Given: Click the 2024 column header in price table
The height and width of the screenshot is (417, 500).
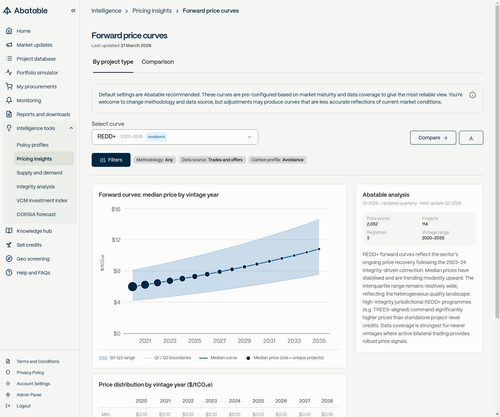Looking at the screenshot, I should (x=235, y=401).
